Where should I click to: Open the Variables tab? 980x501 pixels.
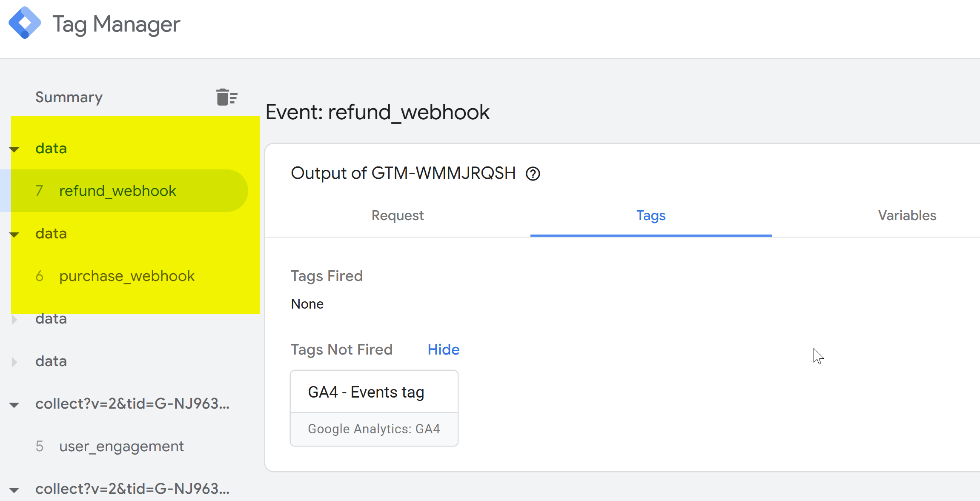point(907,215)
